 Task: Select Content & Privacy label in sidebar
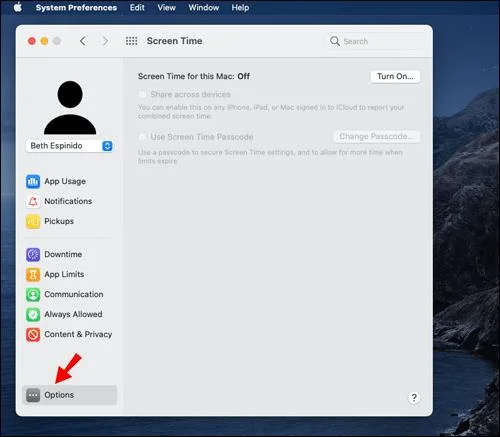(78, 334)
